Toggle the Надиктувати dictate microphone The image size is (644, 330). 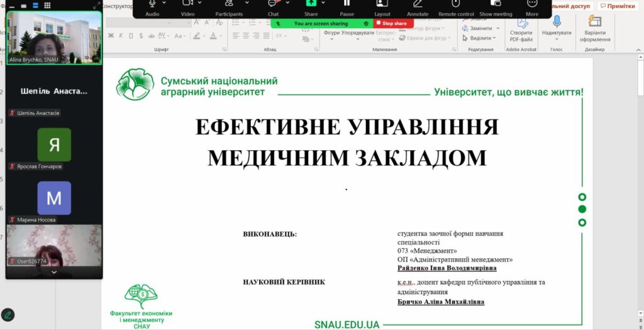click(x=557, y=25)
